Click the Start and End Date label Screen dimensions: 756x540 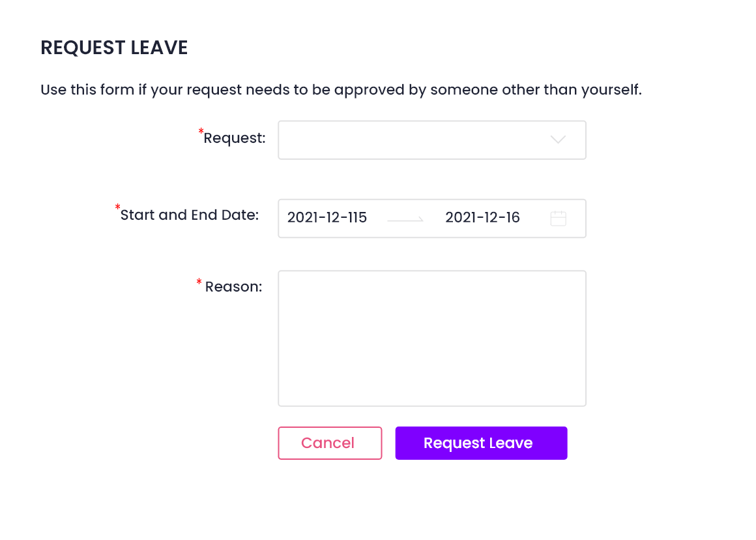(190, 215)
